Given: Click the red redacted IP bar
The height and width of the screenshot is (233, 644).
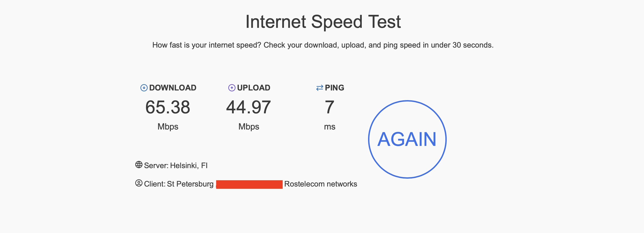Looking at the screenshot, I should [249, 185].
